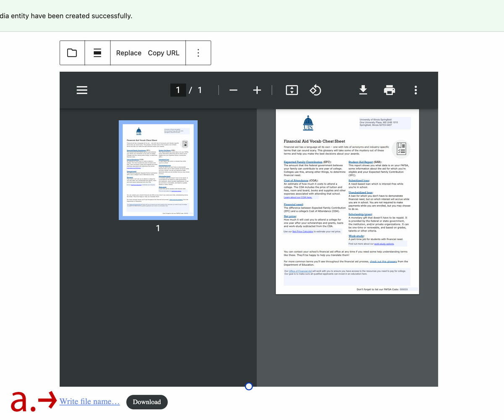This screenshot has width=504, height=420.
Task: Click the Financial Aid Vocab Cheat Sheet title
Action: [315, 141]
